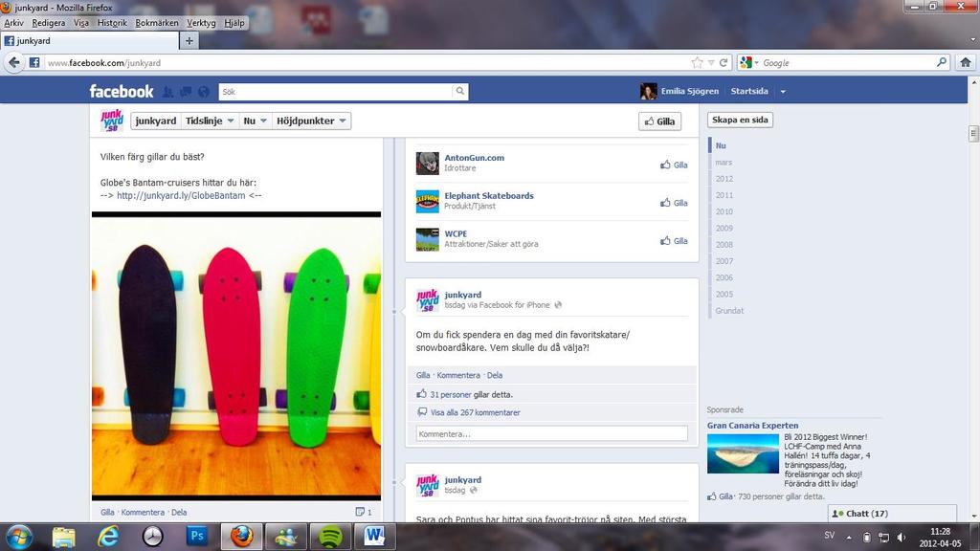Like Elephant Skateboards with Gilla

click(x=674, y=203)
